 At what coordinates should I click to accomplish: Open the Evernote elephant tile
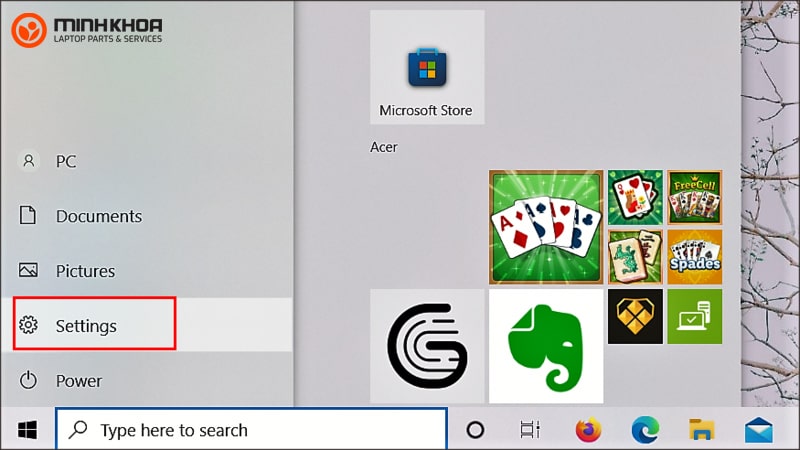point(546,346)
